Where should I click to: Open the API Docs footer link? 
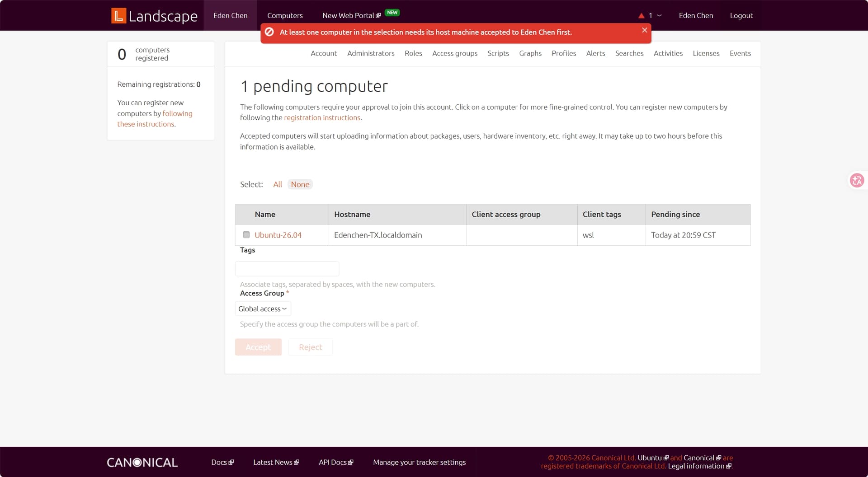point(336,462)
